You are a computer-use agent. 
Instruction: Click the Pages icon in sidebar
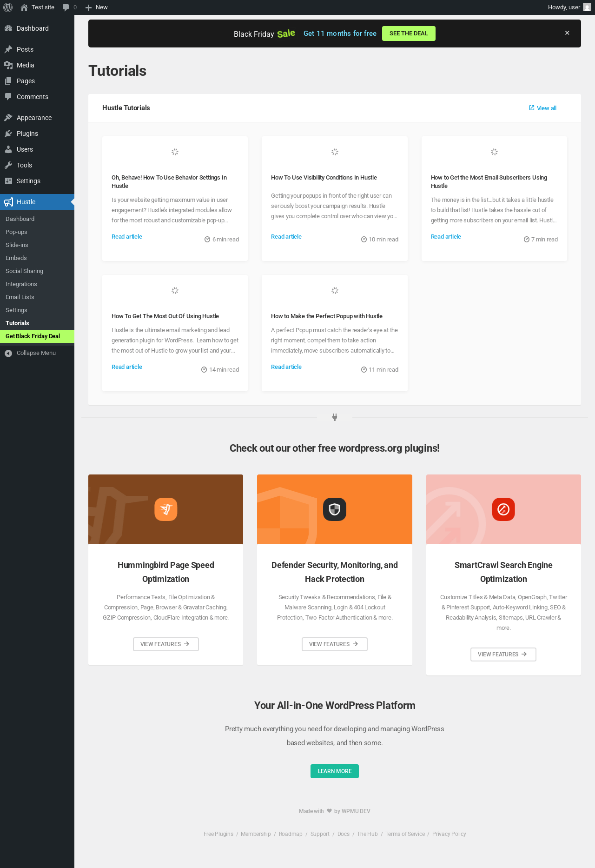[8, 81]
